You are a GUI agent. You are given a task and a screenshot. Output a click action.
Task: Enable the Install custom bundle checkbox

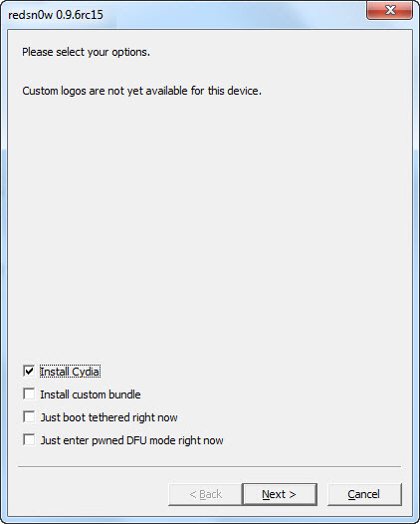coord(29,394)
